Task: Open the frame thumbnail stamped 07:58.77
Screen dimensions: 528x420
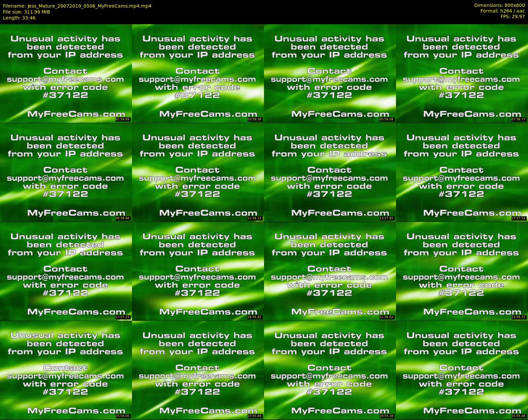Action: [462, 73]
